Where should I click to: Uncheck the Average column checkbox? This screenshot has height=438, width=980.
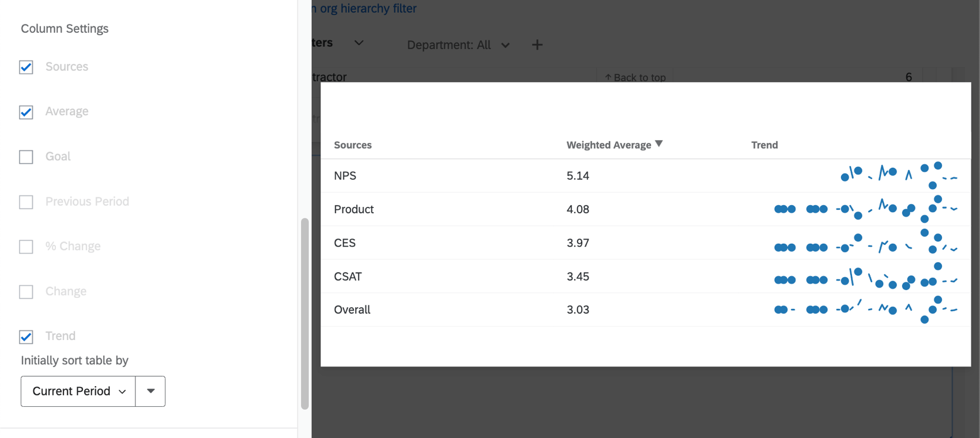26,112
